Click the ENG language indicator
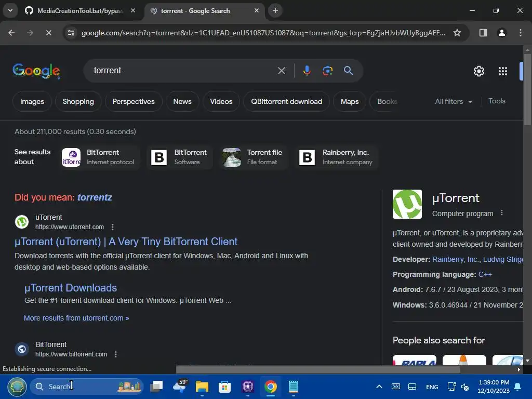Screen dimensions: 532x399 432,387
